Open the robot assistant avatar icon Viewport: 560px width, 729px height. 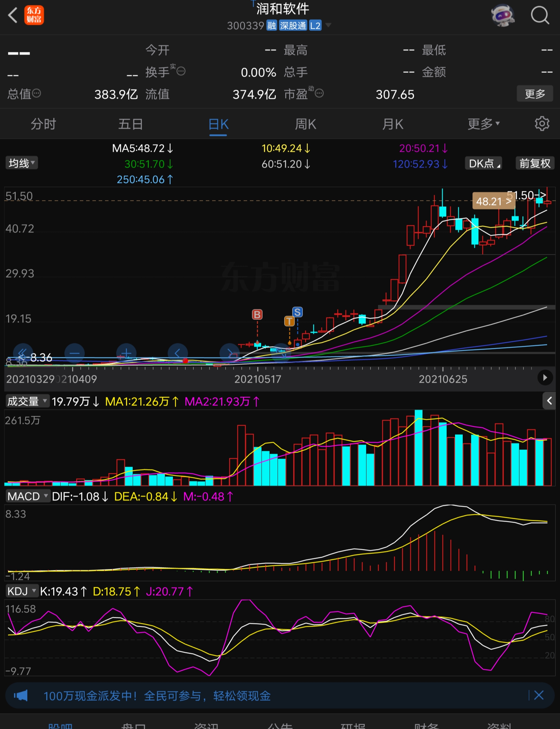[x=503, y=15]
